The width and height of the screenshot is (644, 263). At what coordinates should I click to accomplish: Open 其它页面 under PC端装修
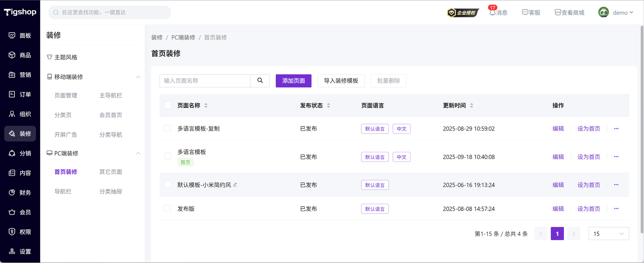(x=111, y=172)
